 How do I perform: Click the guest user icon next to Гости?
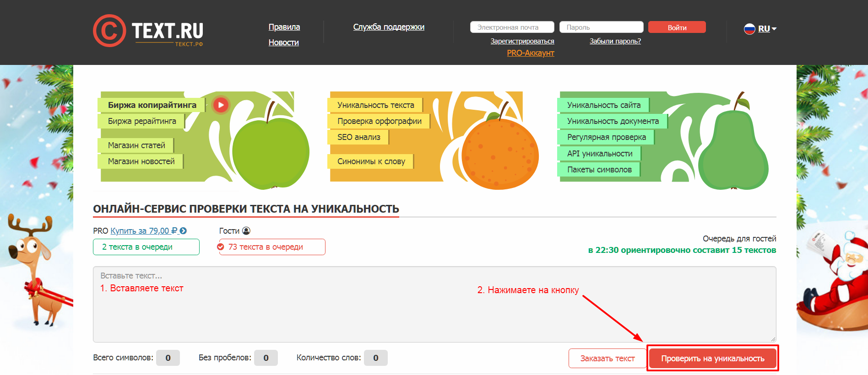(x=246, y=231)
